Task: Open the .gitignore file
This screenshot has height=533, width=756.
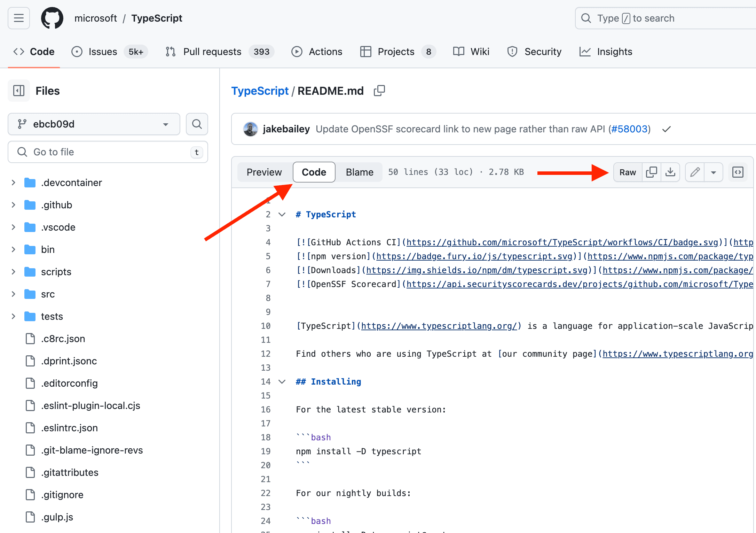Action: coord(62,495)
